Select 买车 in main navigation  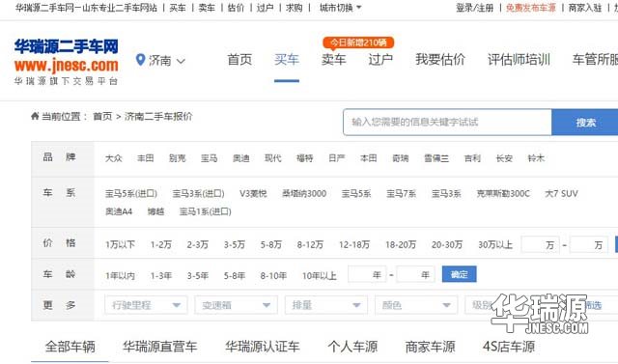[x=287, y=60]
